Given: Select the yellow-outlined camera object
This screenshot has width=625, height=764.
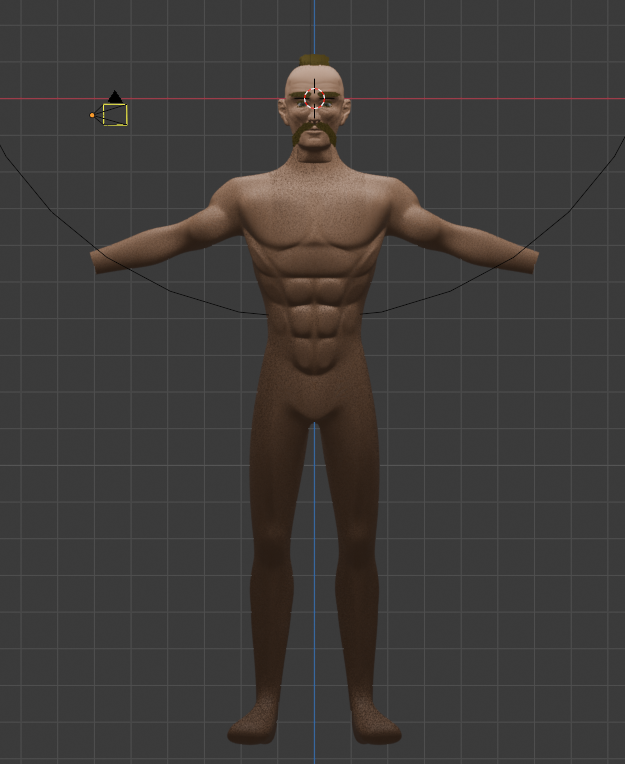Looking at the screenshot, I should (115, 115).
